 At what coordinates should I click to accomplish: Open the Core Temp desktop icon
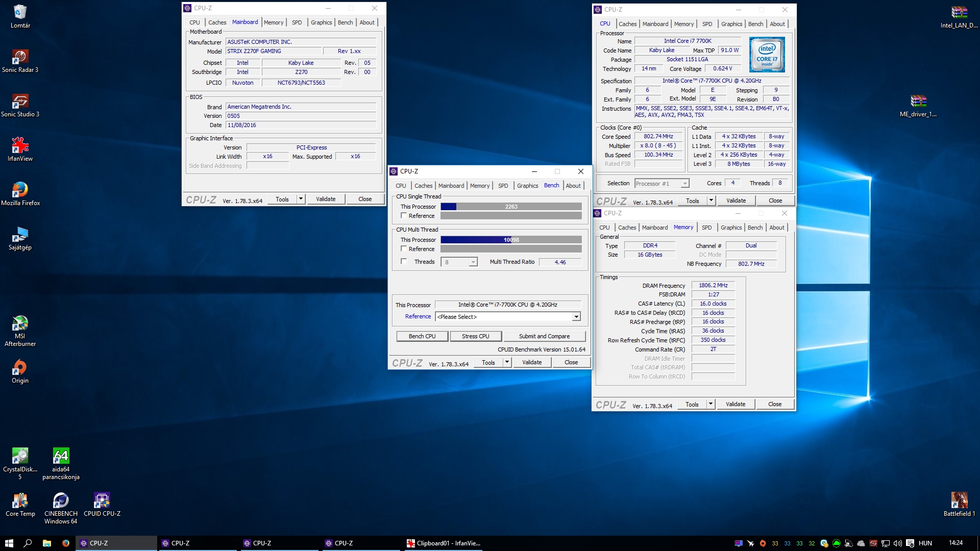20,505
